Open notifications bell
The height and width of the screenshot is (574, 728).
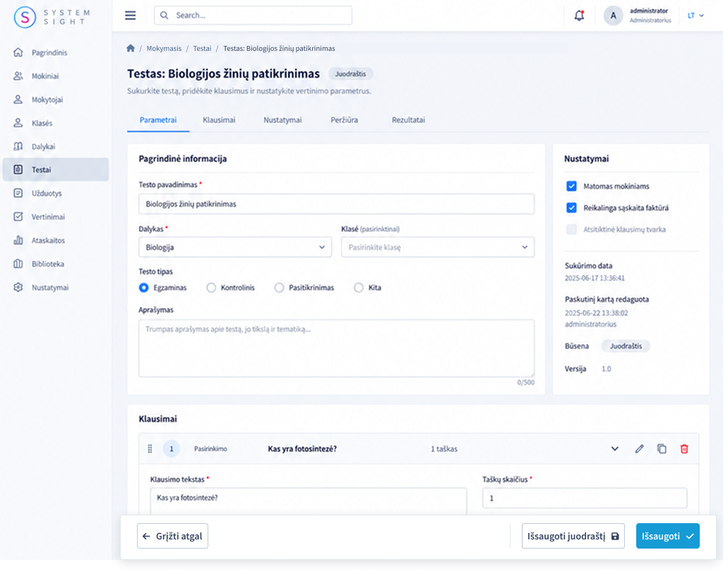tap(579, 16)
